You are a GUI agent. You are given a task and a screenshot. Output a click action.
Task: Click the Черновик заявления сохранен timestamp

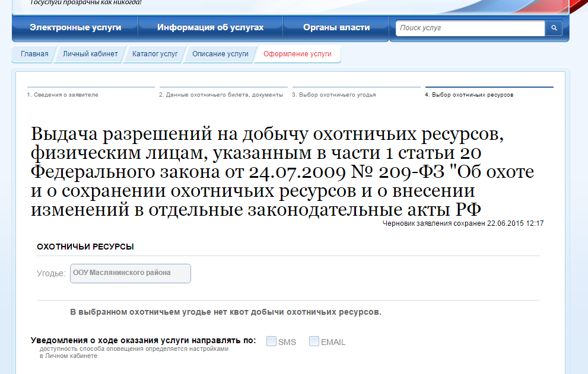point(463,223)
